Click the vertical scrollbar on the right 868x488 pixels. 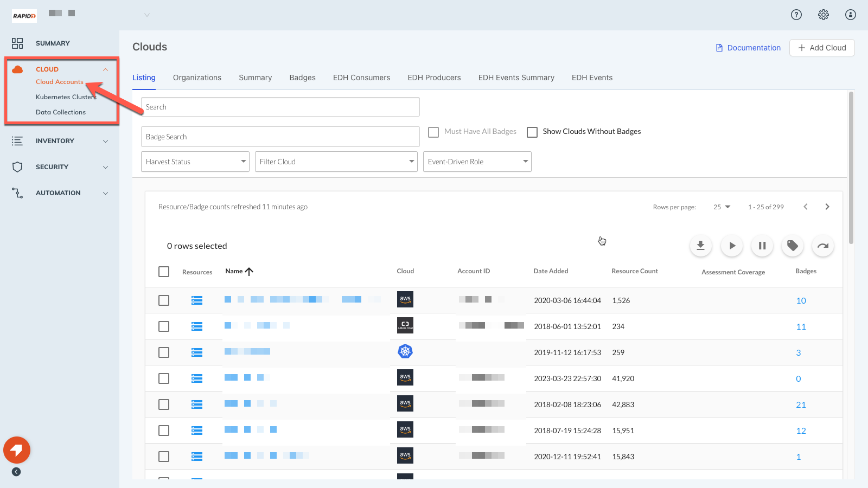point(851,168)
